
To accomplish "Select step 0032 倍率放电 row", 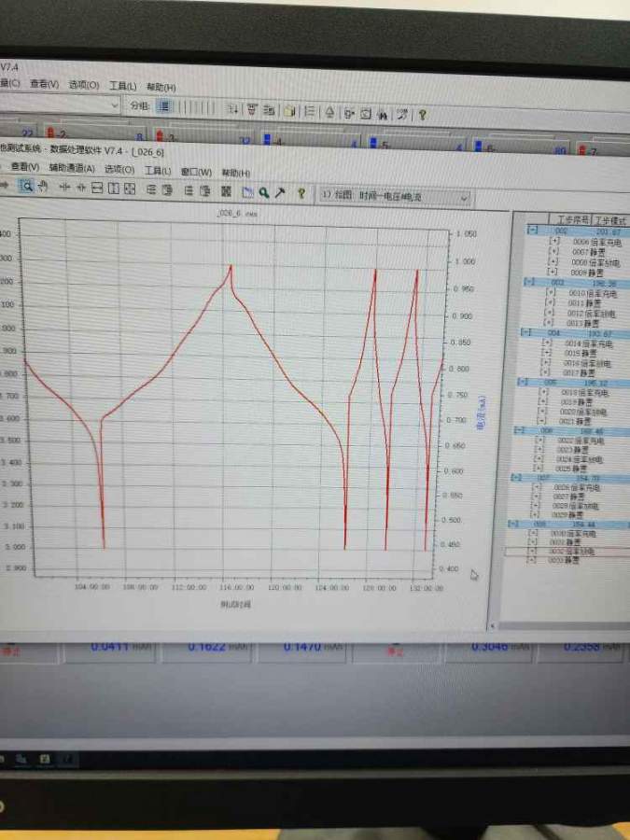I will pyautogui.click(x=569, y=552).
